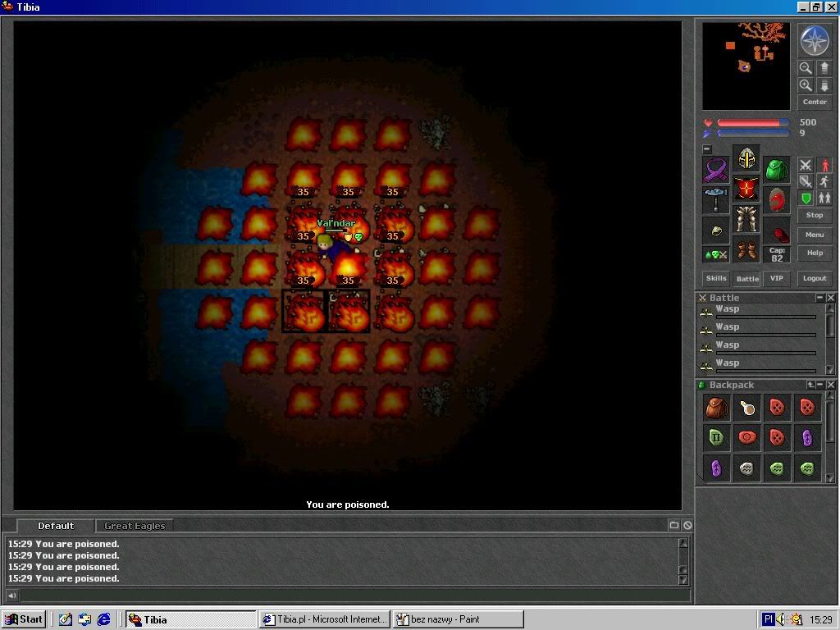Click the Logout button

click(815, 278)
